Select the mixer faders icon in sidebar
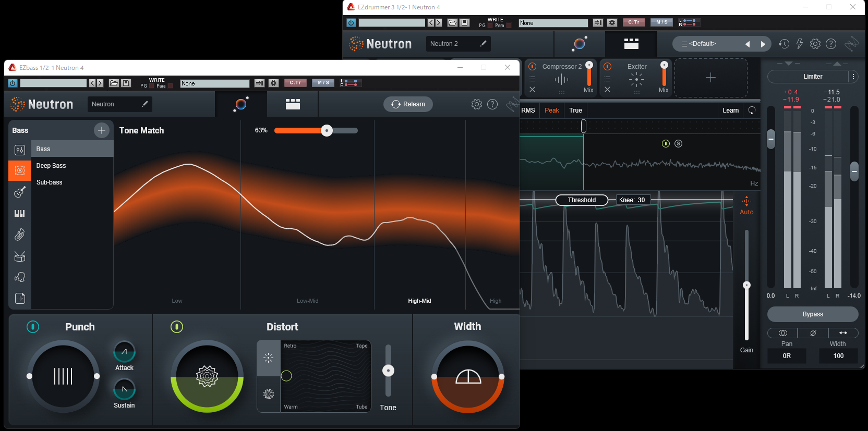868x431 pixels. [20, 150]
